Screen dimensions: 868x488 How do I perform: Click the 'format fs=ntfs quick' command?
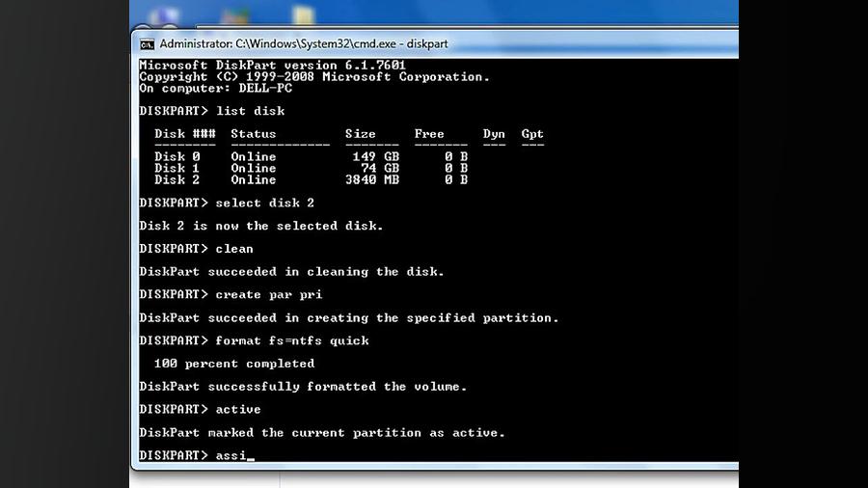pyautogui.click(x=292, y=340)
